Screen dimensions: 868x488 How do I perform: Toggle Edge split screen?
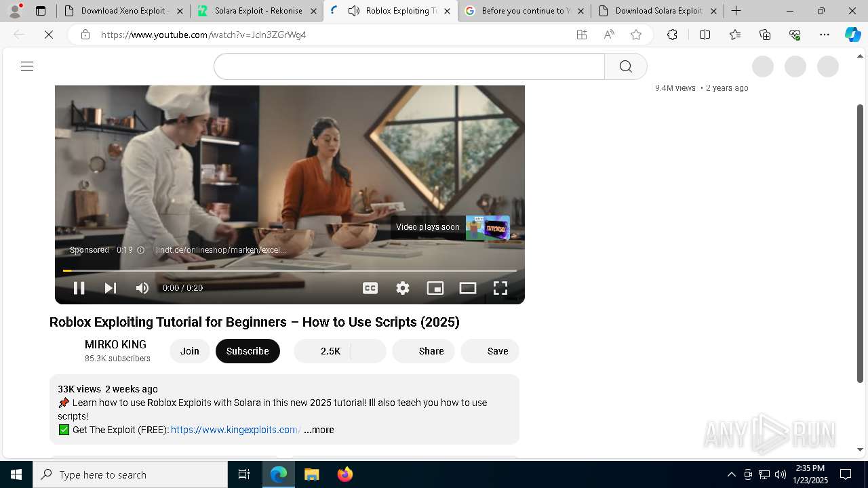705,35
